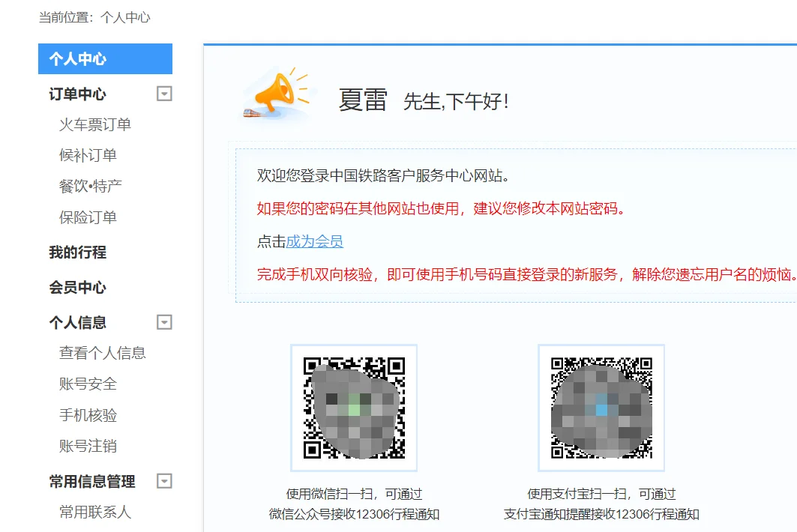View 候补订单 orders
Screen dimensions: 797x532
tap(88, 155)
